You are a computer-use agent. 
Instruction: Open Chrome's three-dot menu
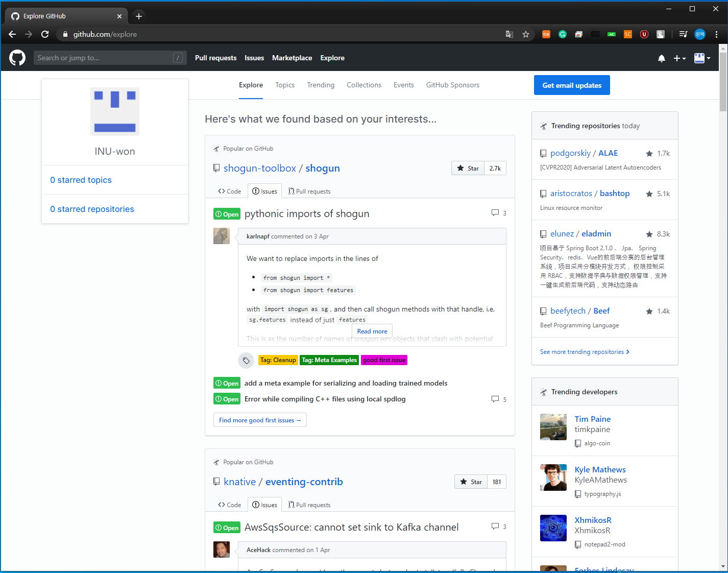(x=716, y=34)
